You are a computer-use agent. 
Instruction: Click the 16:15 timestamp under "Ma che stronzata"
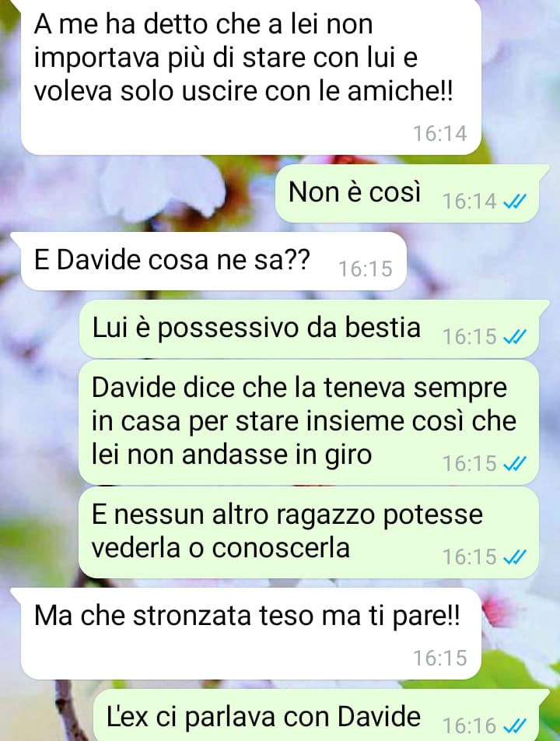tap(440, 658)
